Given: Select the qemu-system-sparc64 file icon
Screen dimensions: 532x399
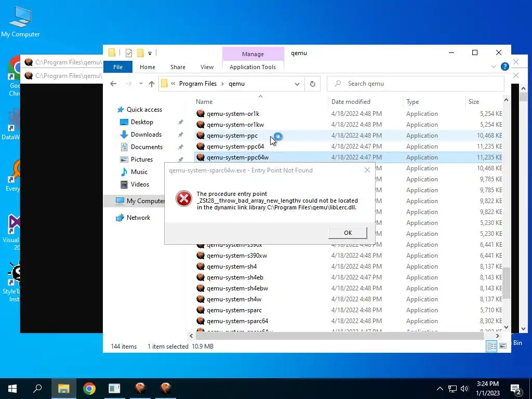Looking at the screenshot, I should (x=201, y=321).
